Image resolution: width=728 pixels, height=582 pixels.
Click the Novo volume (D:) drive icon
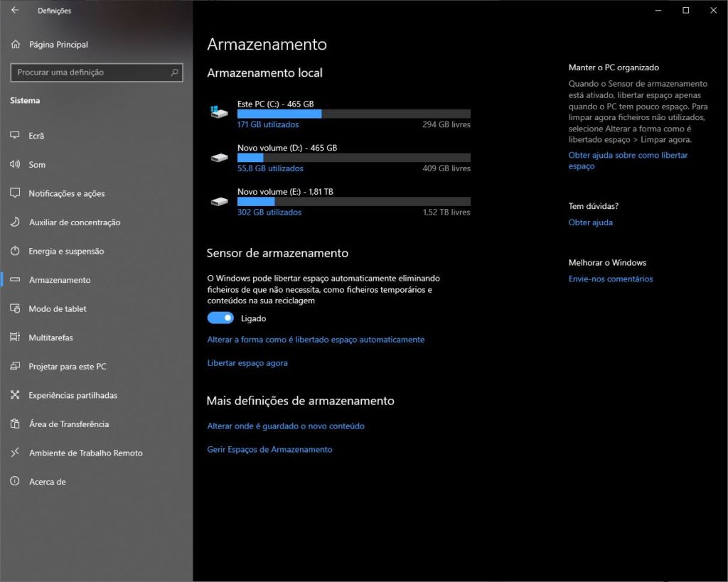pyautogui.click(x=219, y=158)
